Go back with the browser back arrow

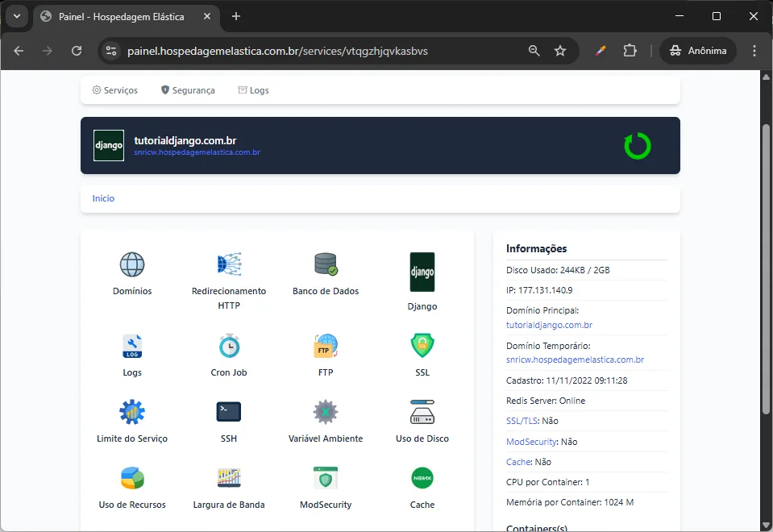pos(19,51)
